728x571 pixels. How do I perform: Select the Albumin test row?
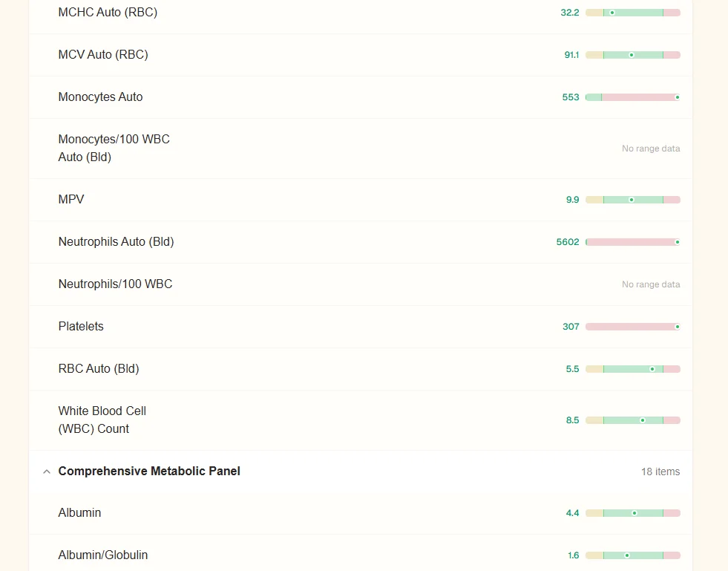click(361, 513)
